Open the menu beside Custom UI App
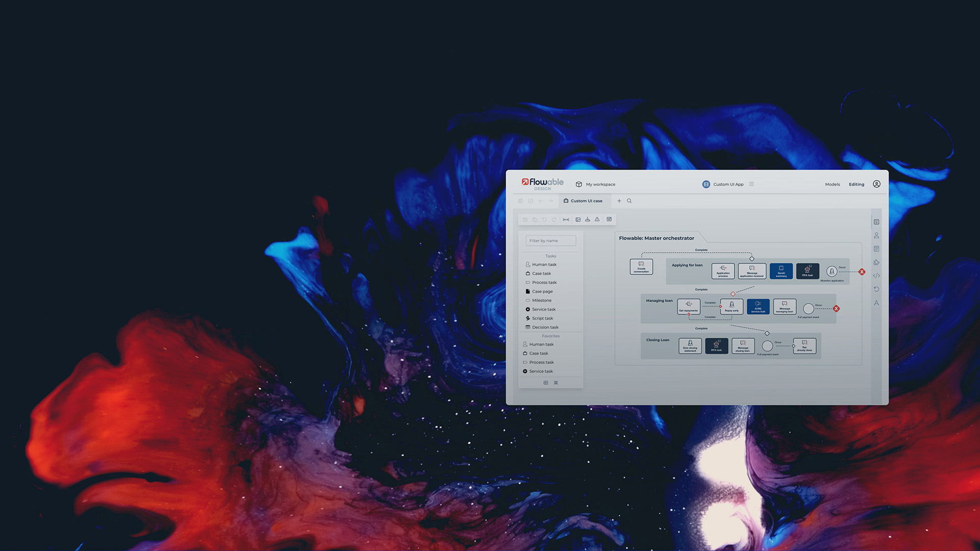The height and width of the screenshot is (551, 980). pos(751,184)
